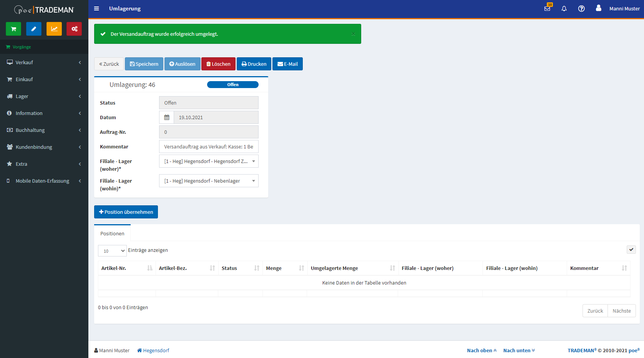The width and height of the screenshot is (644, 358).
Task: Open the red settings gears icon
Action: click(74, 29)
